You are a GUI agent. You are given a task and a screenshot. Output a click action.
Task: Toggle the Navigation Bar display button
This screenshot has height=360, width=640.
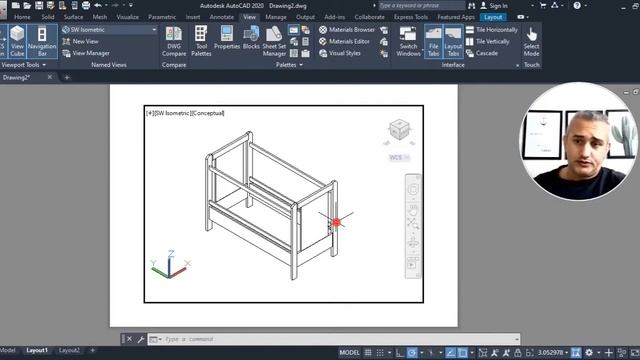click(42, 41)
